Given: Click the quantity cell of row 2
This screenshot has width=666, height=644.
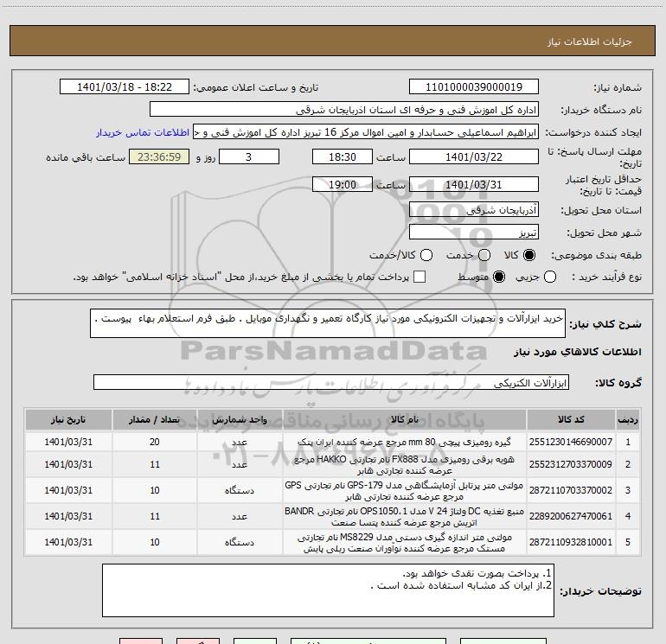Looking at the screenshot, I should tap(155, 464).
